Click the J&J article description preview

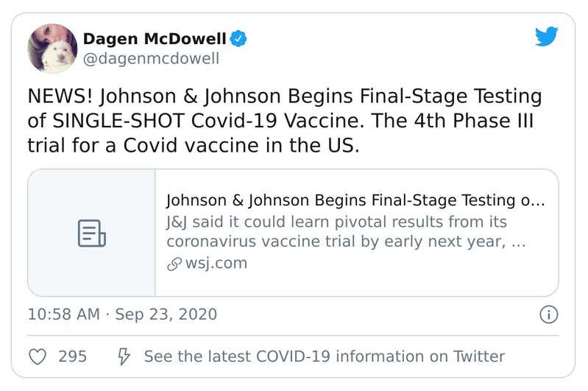[346, 232]
